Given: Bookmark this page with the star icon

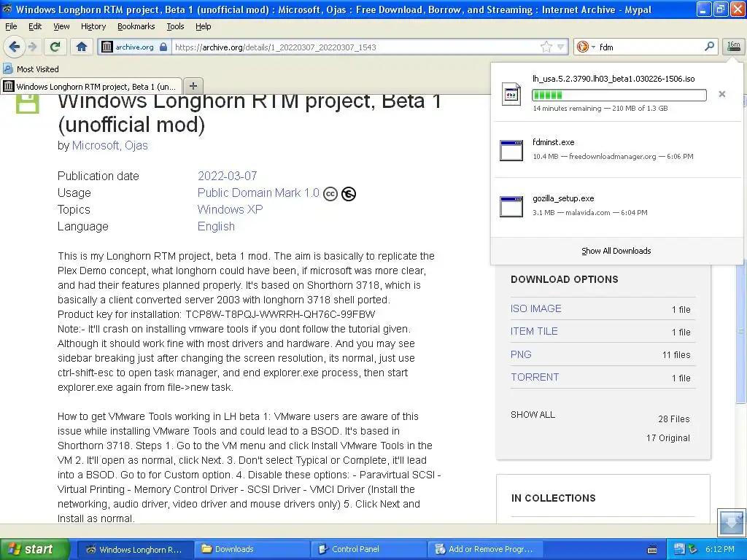Looking at the screenshot, I should click(x=546, y=47).
